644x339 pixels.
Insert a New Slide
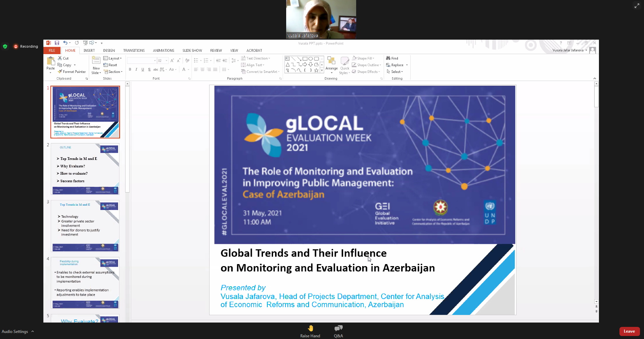click(x=96, y=65)
